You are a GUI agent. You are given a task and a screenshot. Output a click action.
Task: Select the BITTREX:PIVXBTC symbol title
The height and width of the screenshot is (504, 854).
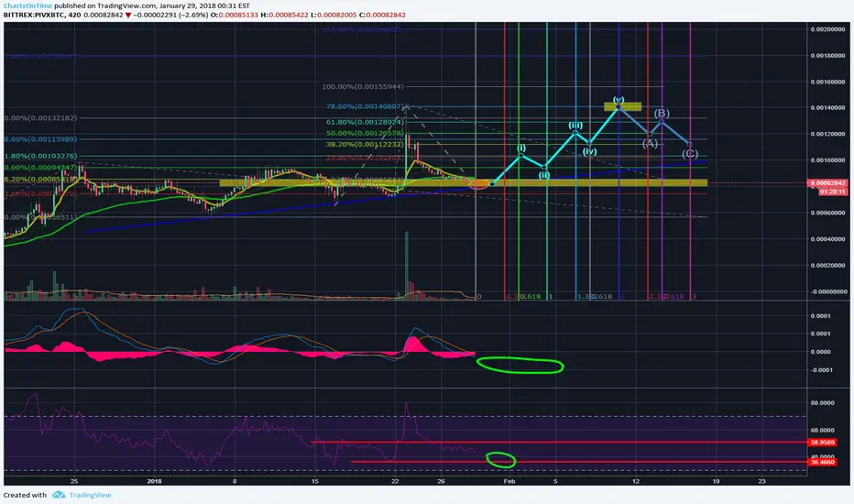click(34, 15)
